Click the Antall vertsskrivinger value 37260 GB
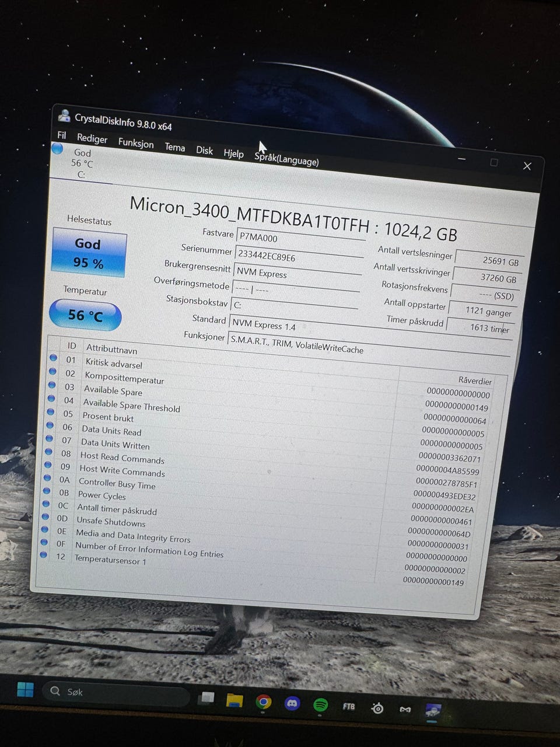560x747 pixels. tap(487, 277)
